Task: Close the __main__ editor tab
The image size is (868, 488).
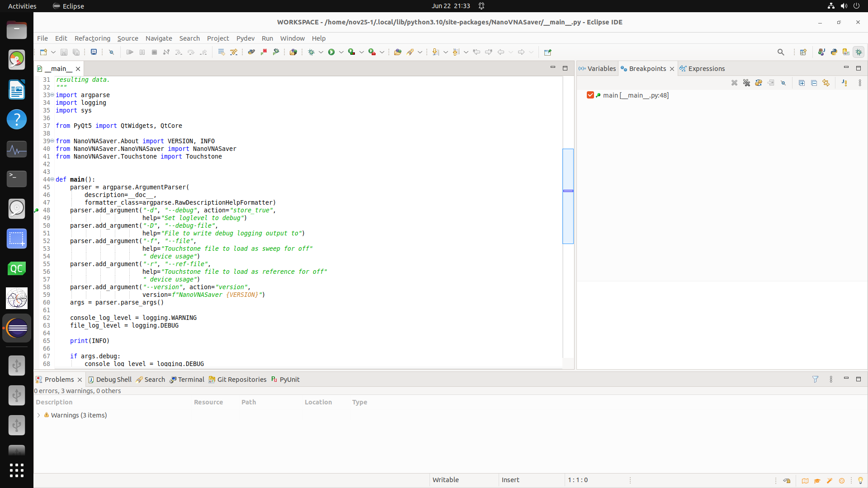Action: 78,69
